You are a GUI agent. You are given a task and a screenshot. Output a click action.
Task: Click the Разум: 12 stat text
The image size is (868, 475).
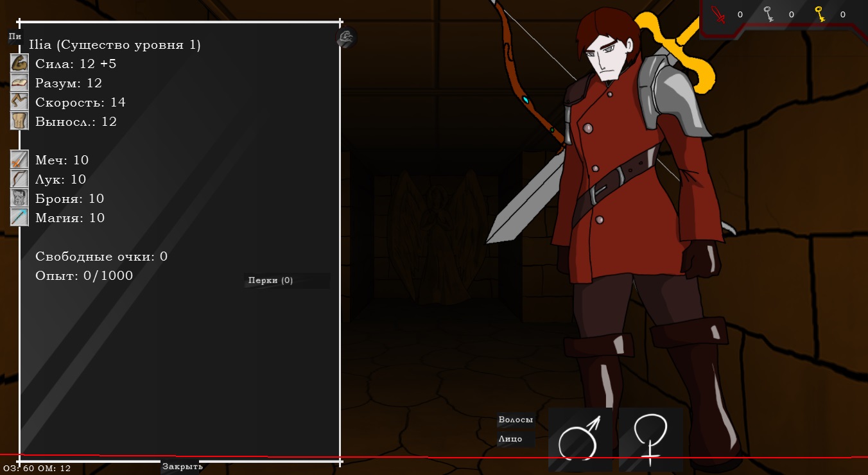pos(69,83)
